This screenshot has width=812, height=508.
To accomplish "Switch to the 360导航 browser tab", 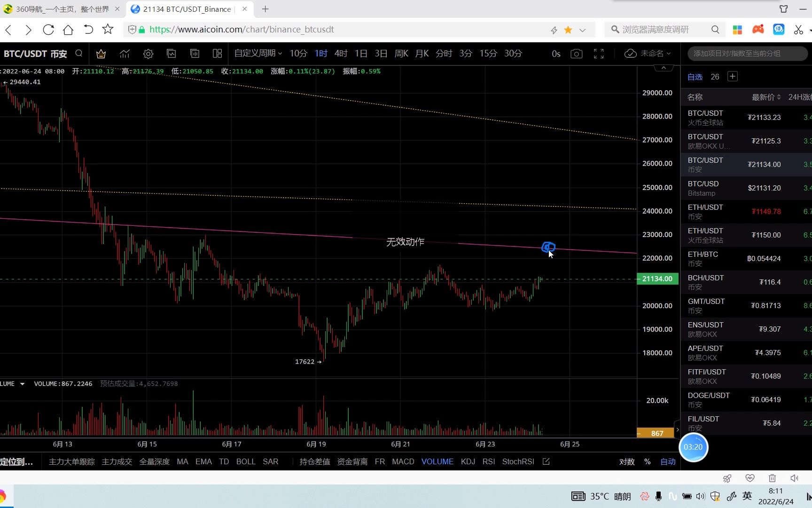I will (62, 9).
